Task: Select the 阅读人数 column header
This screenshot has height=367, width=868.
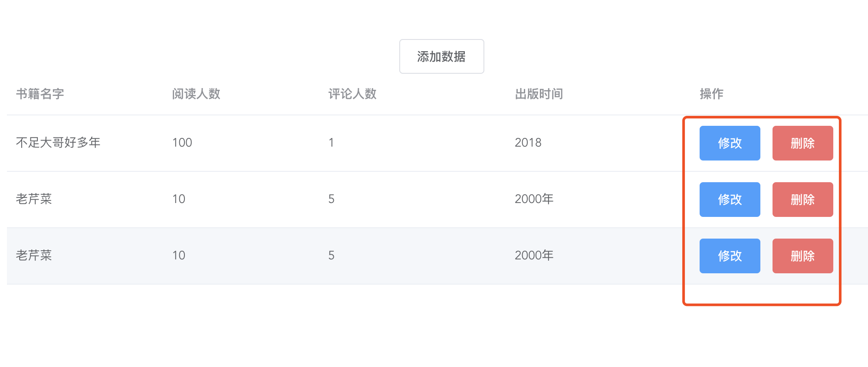Action: coord(196,94)
